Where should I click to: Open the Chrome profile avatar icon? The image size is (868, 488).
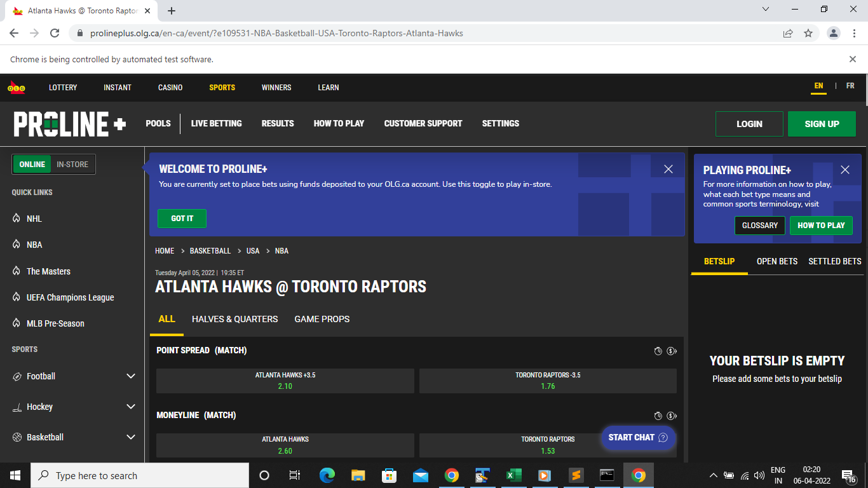(x=834, y=33)
